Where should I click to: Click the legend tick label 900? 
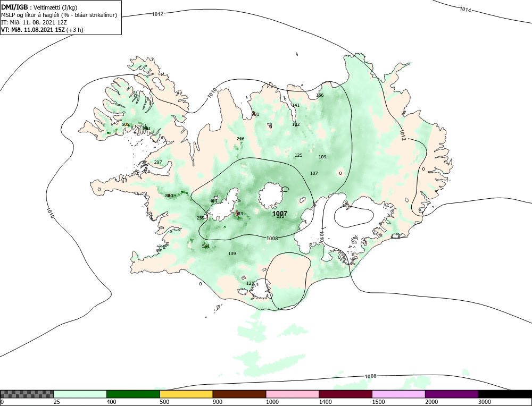(x=218, y=402)
